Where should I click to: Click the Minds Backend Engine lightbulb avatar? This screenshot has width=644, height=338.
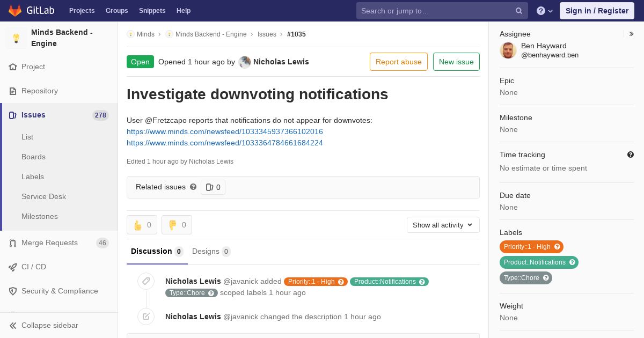tap(16, 38)
